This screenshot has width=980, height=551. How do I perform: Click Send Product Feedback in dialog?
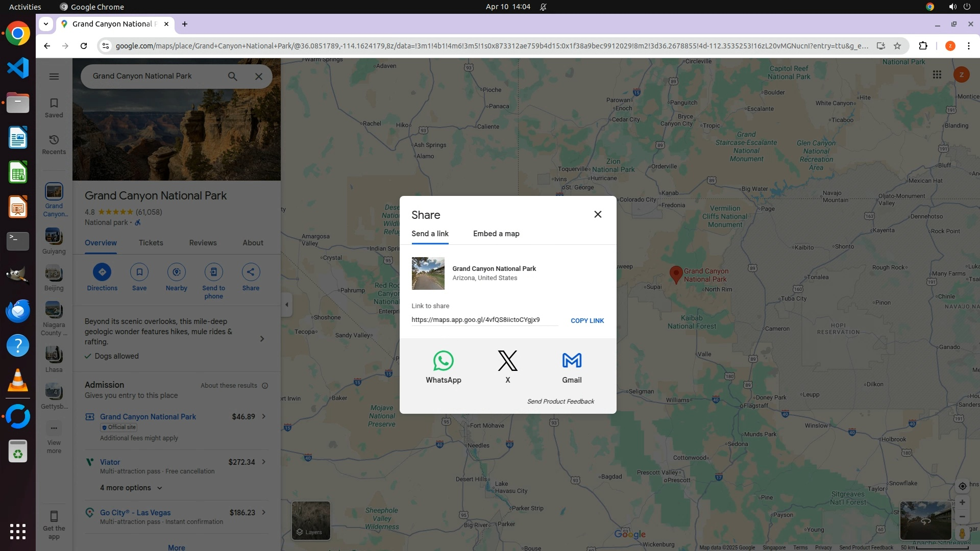560,402
